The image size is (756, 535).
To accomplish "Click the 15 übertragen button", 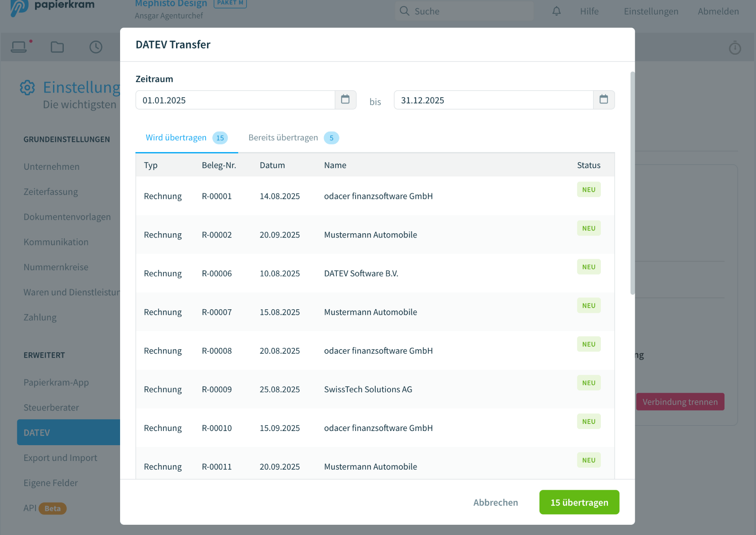I will click(579, 502).
